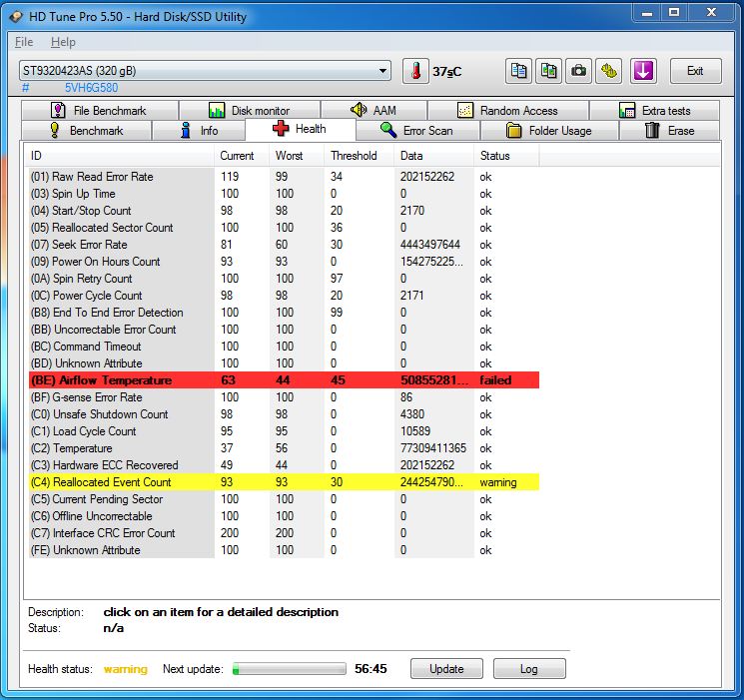This screenshot has width=744, height=700.
Task: Click the Update button
Action: pyautogui.click(x=446, y=669)
